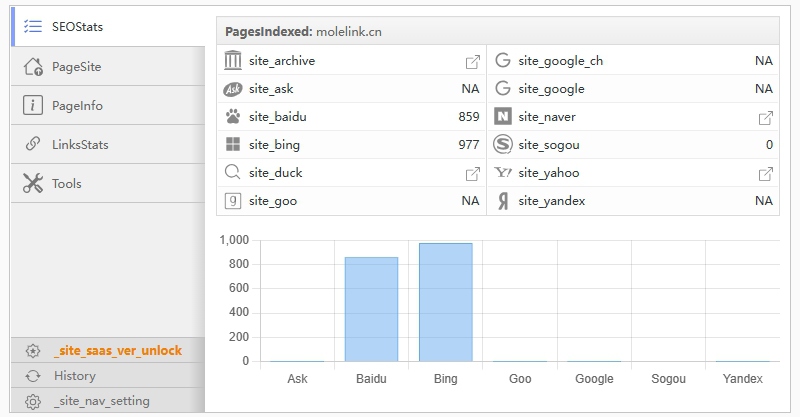Click the Bing windows logo icon
This screenshot has height=417, width=800.
tap(233, 145)
